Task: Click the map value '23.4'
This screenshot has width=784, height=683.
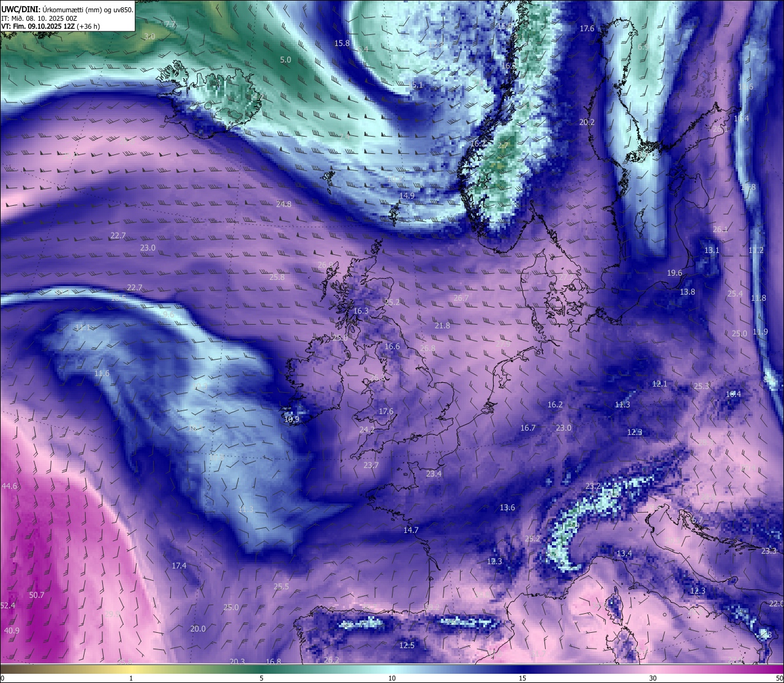Action: click(x=434, y=474)
